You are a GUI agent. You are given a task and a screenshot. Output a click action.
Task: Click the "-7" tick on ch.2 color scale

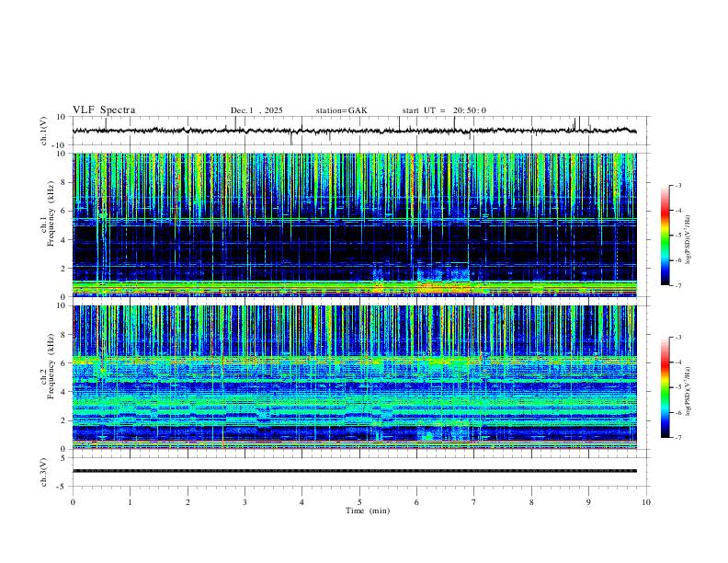coord(677,438)
